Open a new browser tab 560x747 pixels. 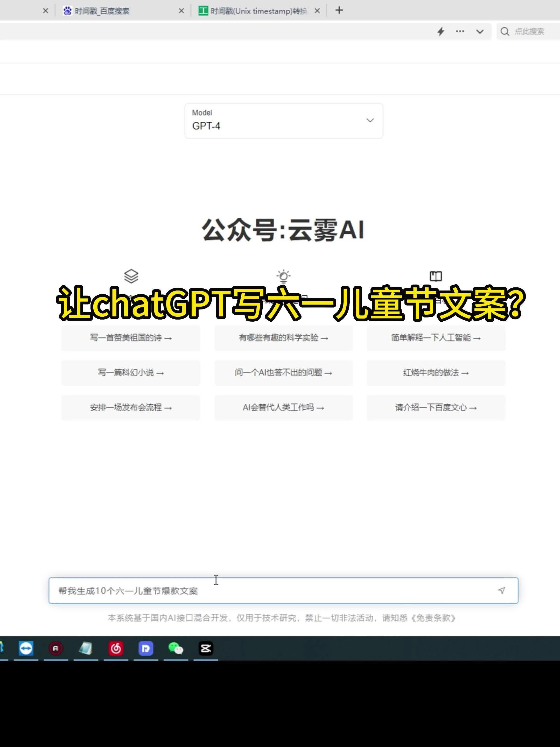coord(339,10)
